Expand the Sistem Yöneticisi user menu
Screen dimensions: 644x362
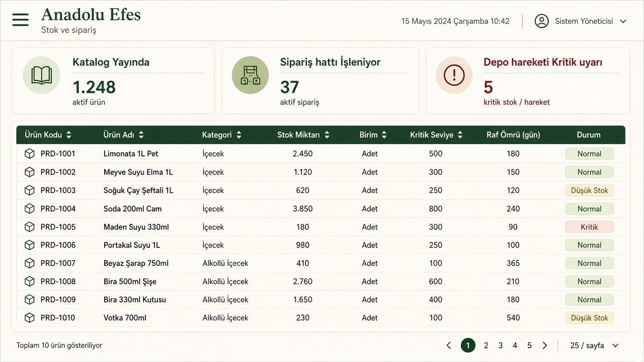click(581, 21)
